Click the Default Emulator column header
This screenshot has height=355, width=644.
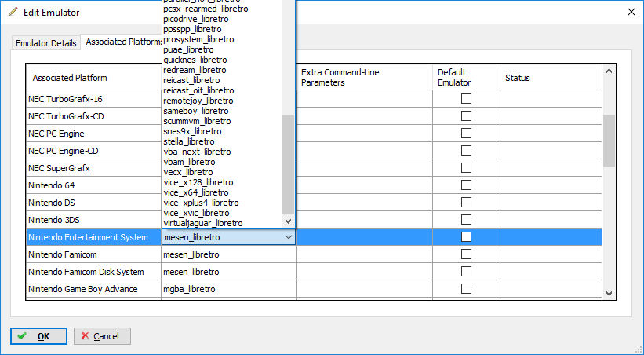click(x=466, y=77)
